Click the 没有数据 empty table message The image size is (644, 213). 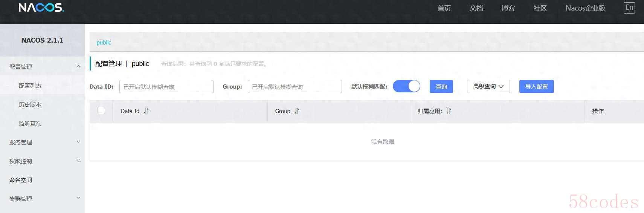click(382, 141)
